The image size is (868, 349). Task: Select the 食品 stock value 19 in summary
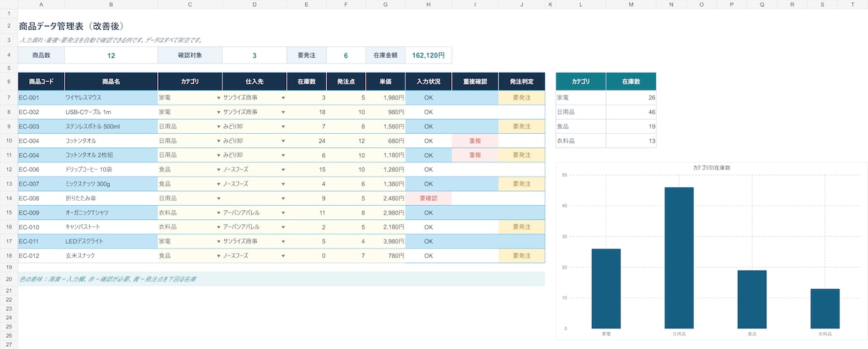click(x=631, y=126)
